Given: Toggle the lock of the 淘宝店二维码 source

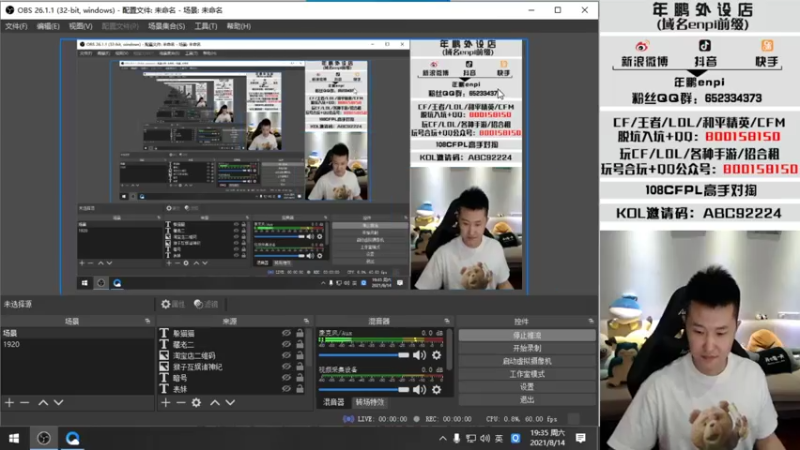Looking at the screenshot, I should click(x=300, y=355).
